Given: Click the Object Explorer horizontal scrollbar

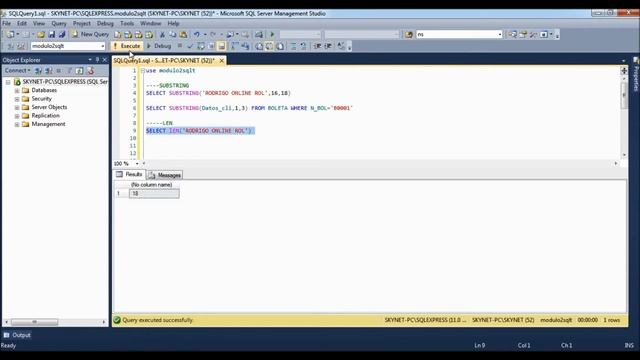Looking at the screenshot, I should [55, 322].
